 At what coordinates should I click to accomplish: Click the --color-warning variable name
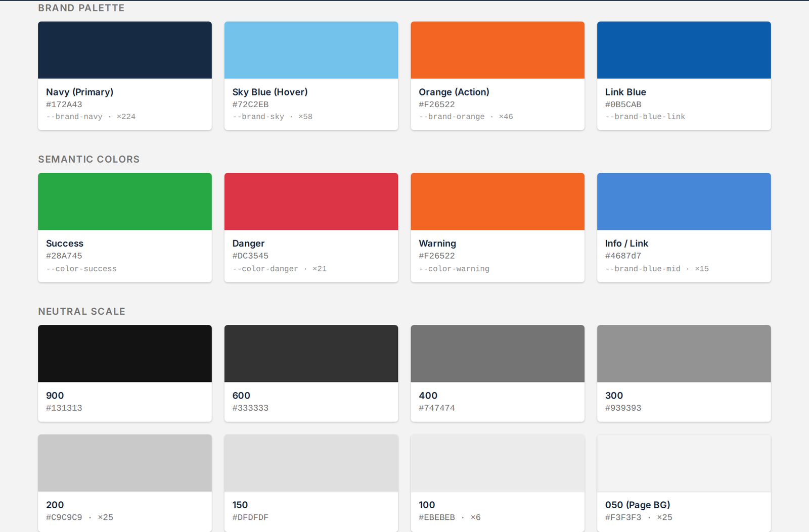click(454, 269)
